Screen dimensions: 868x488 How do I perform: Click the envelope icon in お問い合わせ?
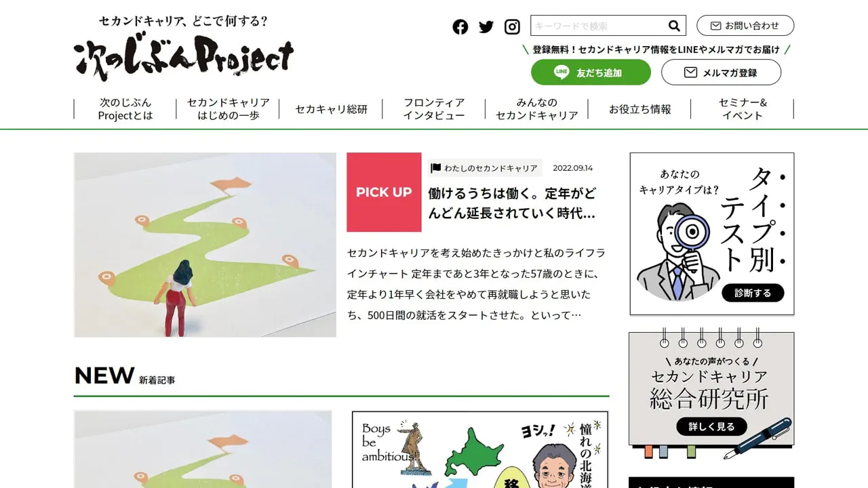[x=715, y=26]
